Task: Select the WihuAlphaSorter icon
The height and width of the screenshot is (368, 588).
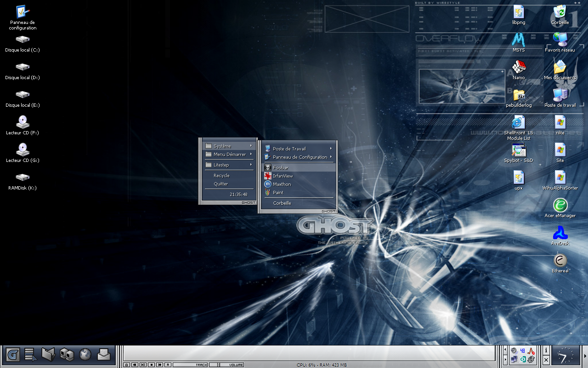Action: 560,180
